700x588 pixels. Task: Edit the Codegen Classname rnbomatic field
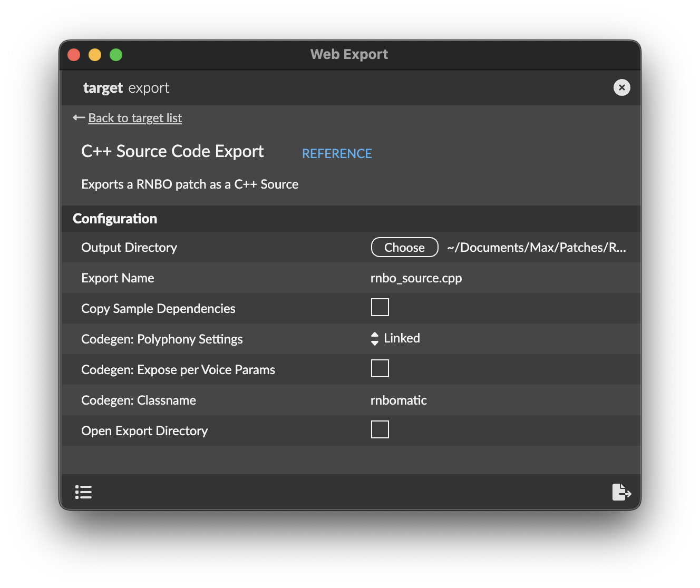pos(398,400)
